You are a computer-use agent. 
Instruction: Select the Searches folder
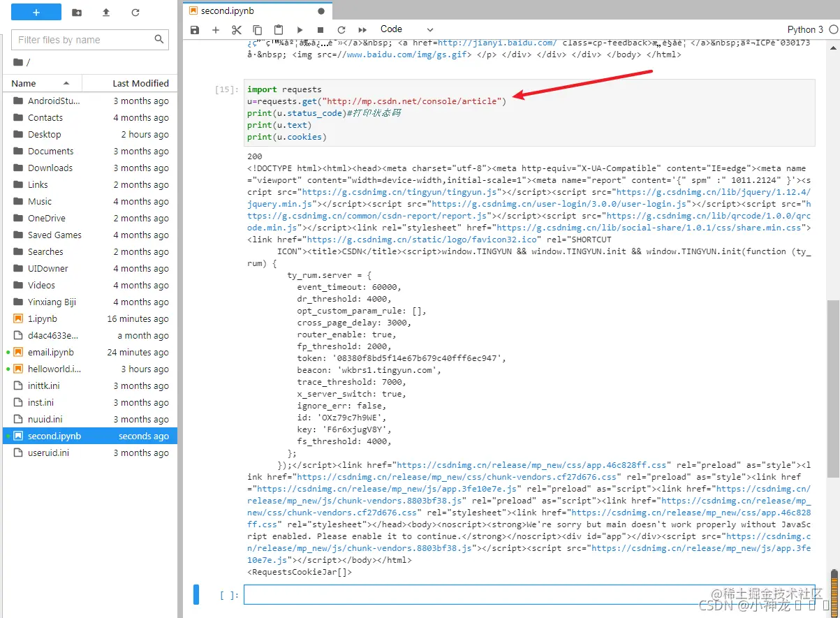tap(90, 251)
